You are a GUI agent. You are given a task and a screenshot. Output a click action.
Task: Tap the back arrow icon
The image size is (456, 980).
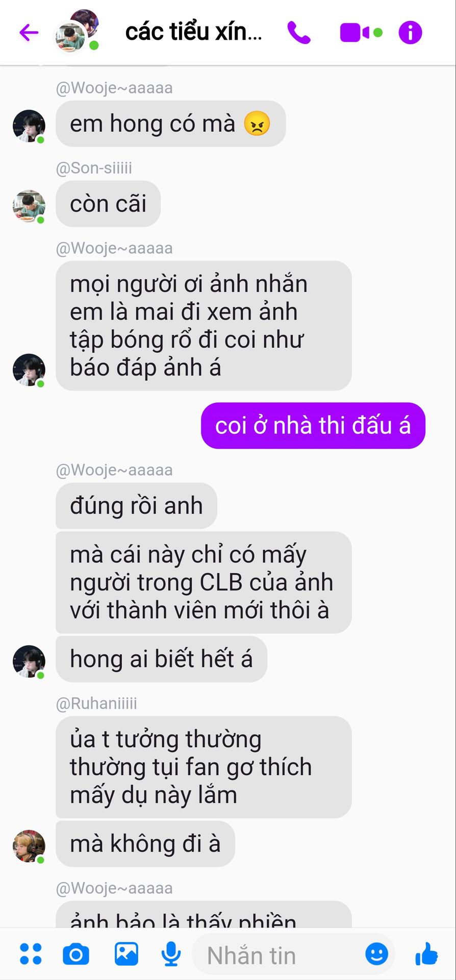coord(29,33)
